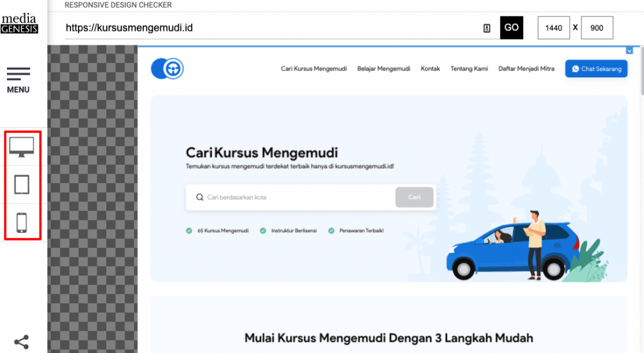
Task: Click the magnifier icon in city search
Action: [x=199, y=198]
